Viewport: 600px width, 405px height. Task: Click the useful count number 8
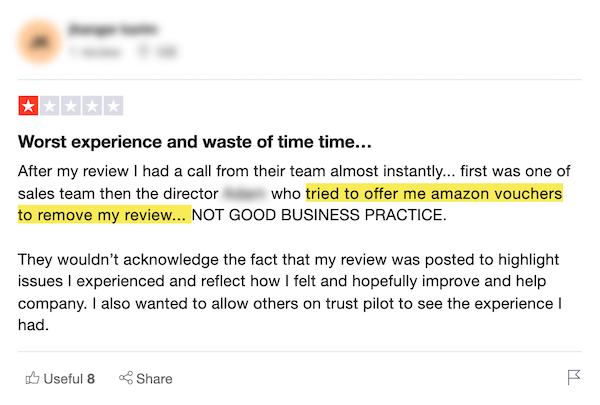pos(91,379)
